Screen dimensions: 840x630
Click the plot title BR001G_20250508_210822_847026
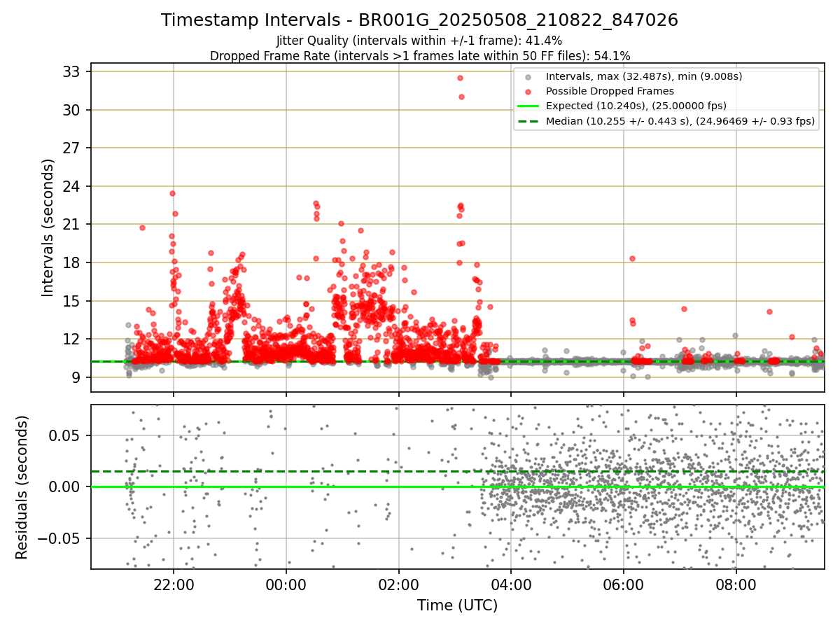point(419,20)
